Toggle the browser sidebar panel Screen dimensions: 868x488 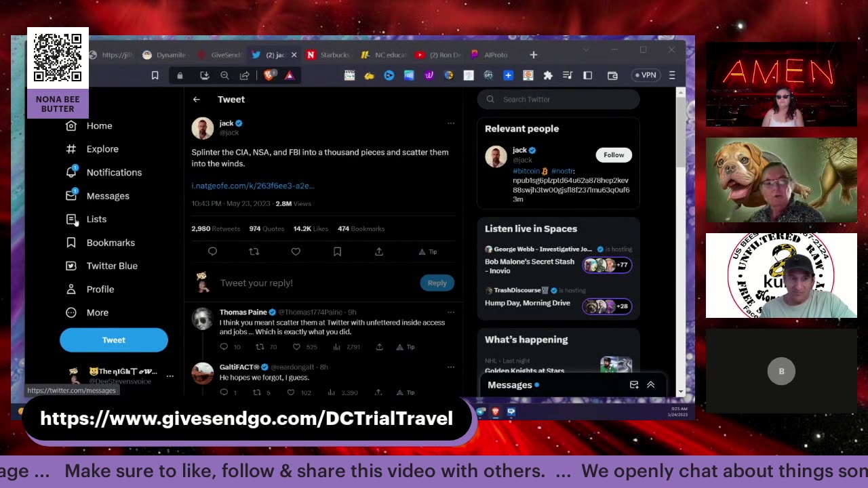(x=588, y=75)
